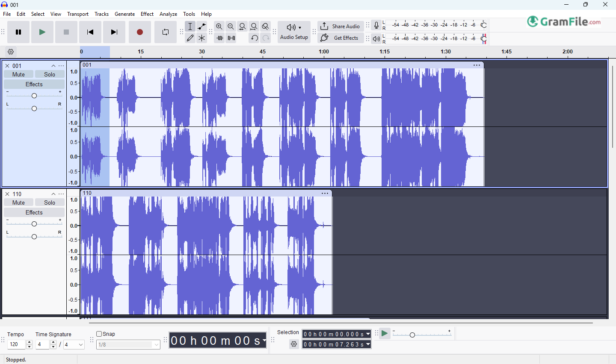The image size is (616, 364).
Task: Close track 110 with its X
Action: (x=7, y=194)
